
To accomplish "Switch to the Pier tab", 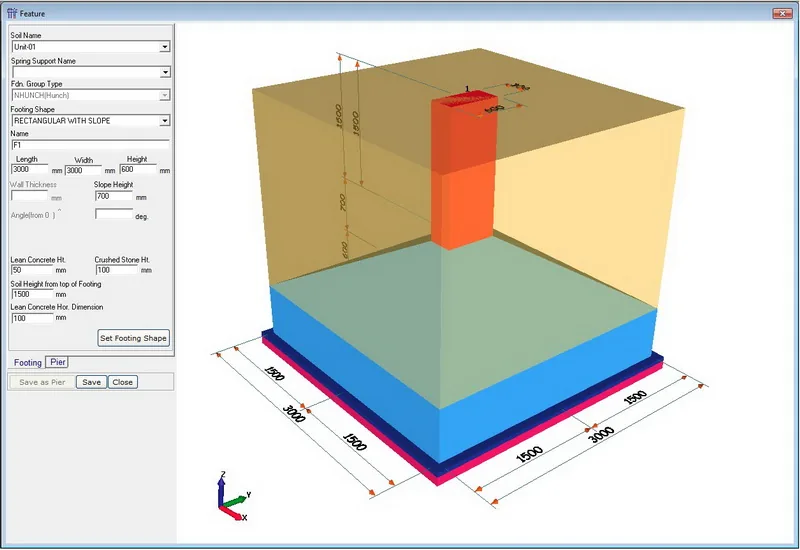I will point(57,362).
